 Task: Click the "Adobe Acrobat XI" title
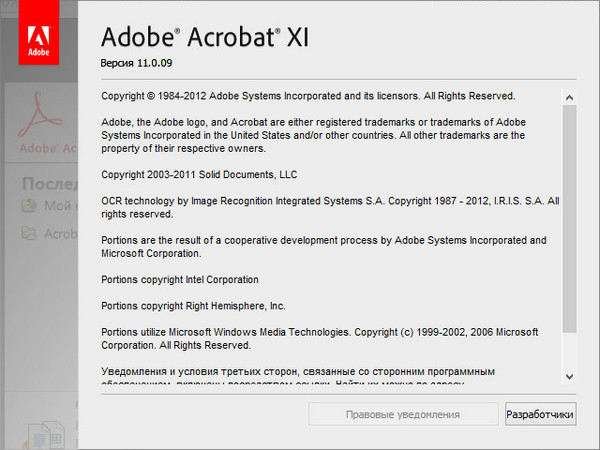point(203,37)
